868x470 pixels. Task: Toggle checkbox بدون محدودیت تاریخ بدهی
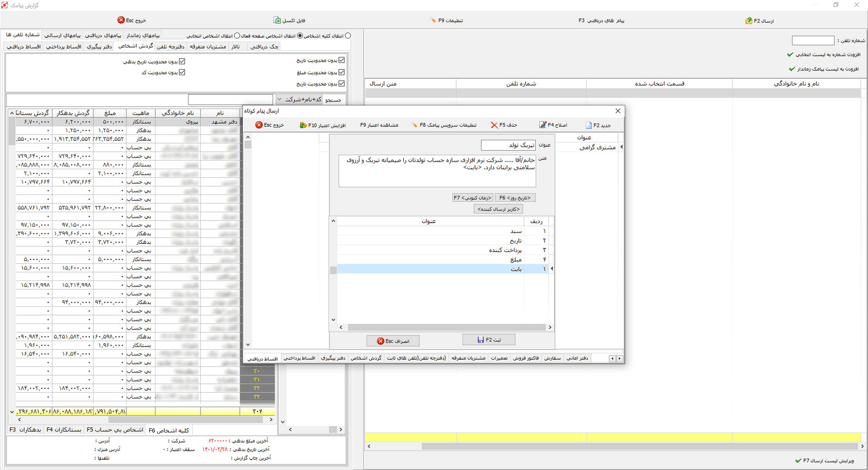[182, 61]
